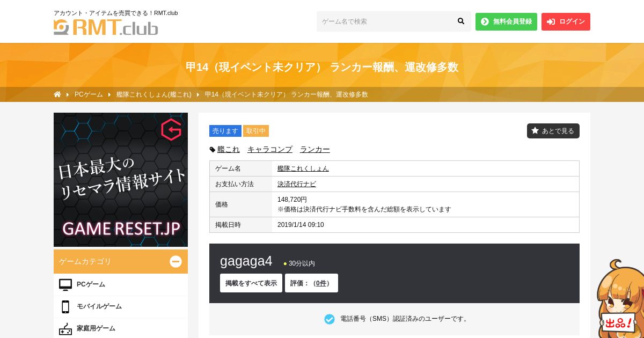Click the search magnifier icon

(461, 21)
